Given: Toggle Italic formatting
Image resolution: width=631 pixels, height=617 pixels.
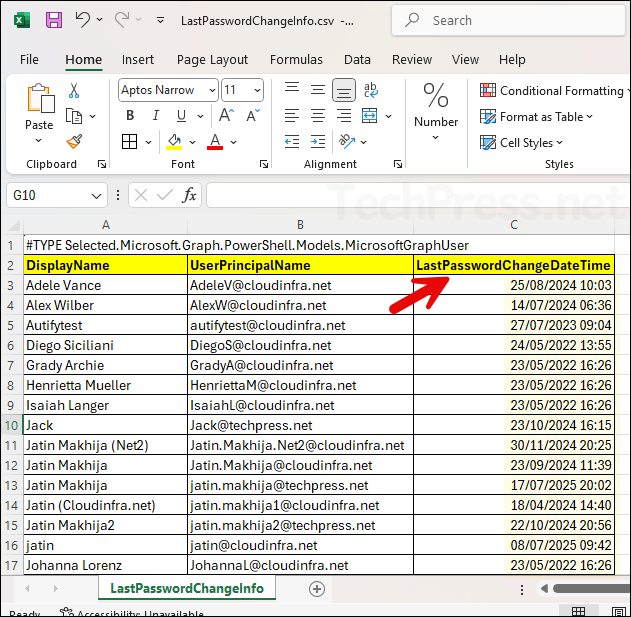Looking at the screenshot, I should tap(156, 116).
